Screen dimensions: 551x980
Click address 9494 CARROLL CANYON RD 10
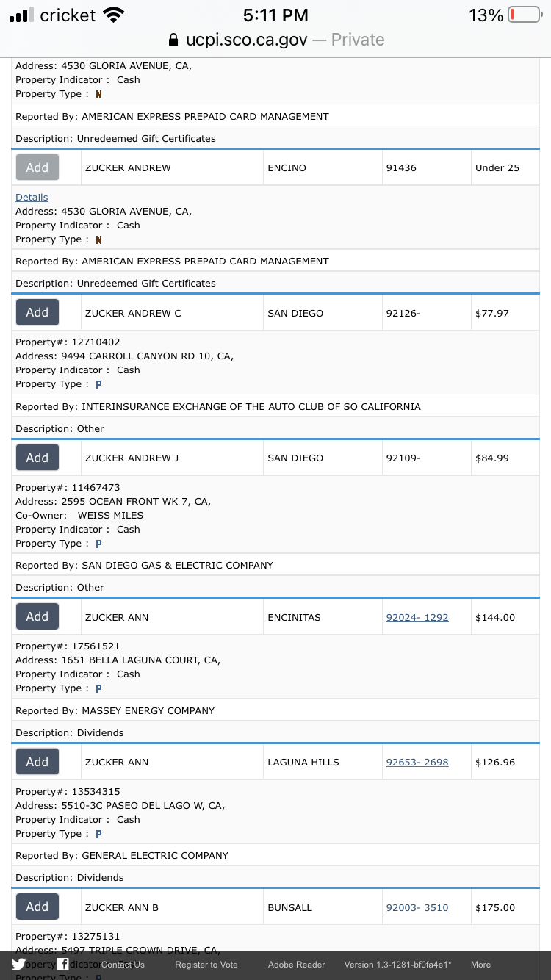click(124, 356)
